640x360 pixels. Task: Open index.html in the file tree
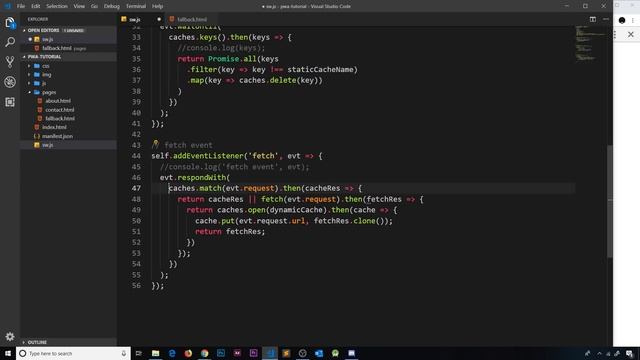click(54, 127)
